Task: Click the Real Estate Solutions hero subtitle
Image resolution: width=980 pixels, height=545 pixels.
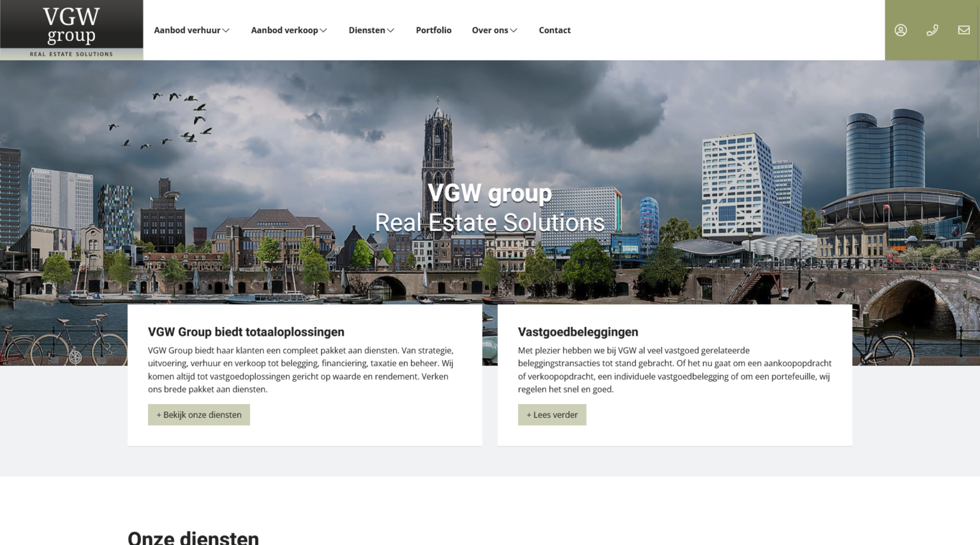Action: point(489,223)
